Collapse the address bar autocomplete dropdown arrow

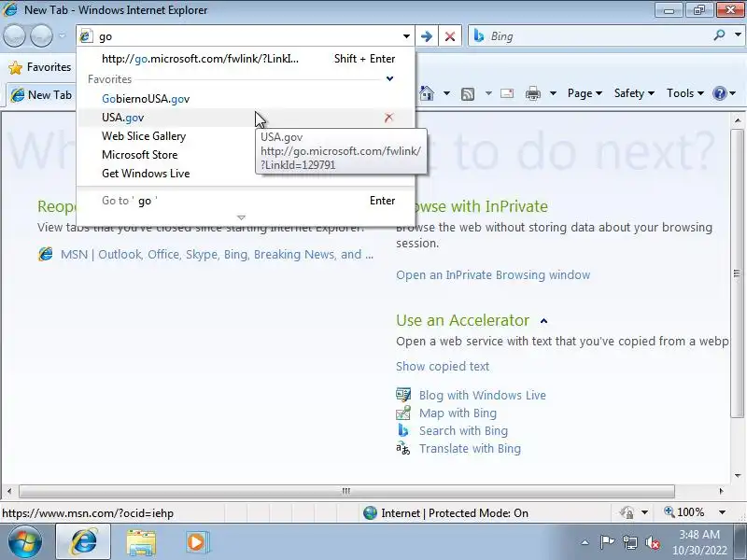(x=406, y=36)
